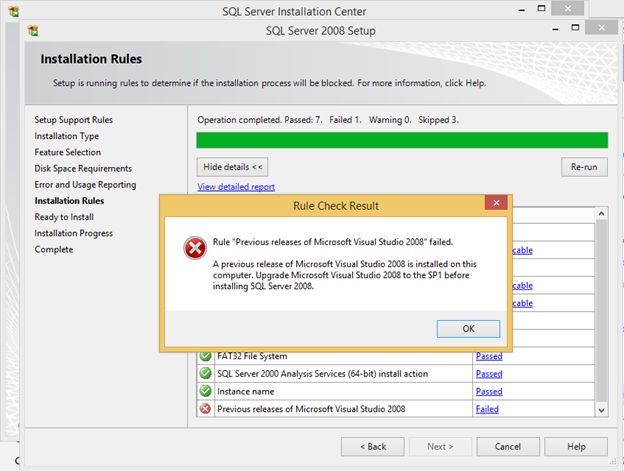Select Installation Rules step in sidebar
This screenshot has height=471, width=624.
click(x=69, y=201)
